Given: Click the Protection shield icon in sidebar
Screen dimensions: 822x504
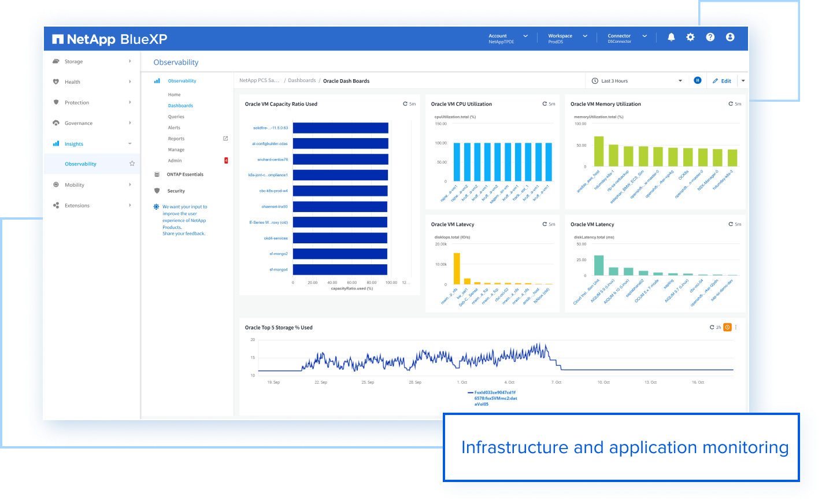Looking at the screenshot, I should 56,102.
